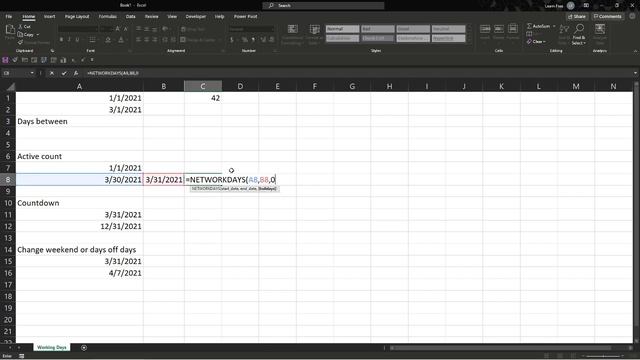Toggle Top Align
640x360 pixels.
point(139,29)
